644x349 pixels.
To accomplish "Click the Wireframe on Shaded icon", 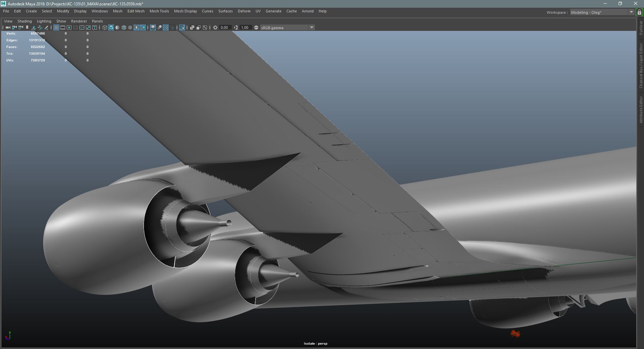I will point(124,28).
